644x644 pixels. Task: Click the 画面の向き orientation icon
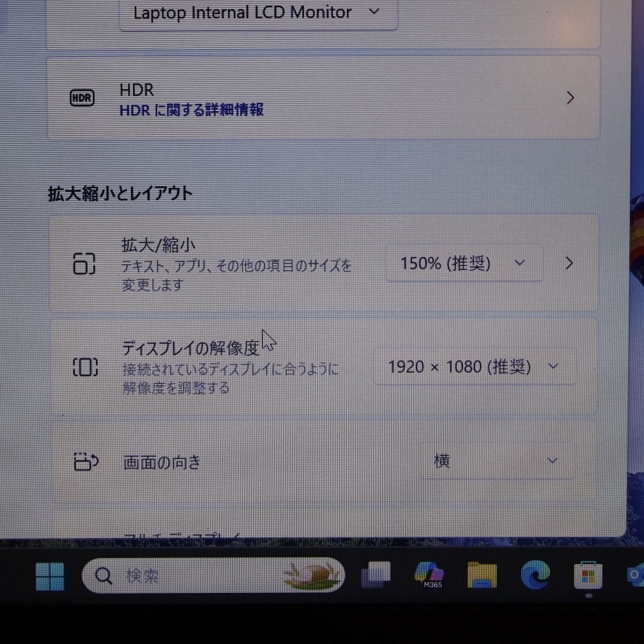coord(86,462)
